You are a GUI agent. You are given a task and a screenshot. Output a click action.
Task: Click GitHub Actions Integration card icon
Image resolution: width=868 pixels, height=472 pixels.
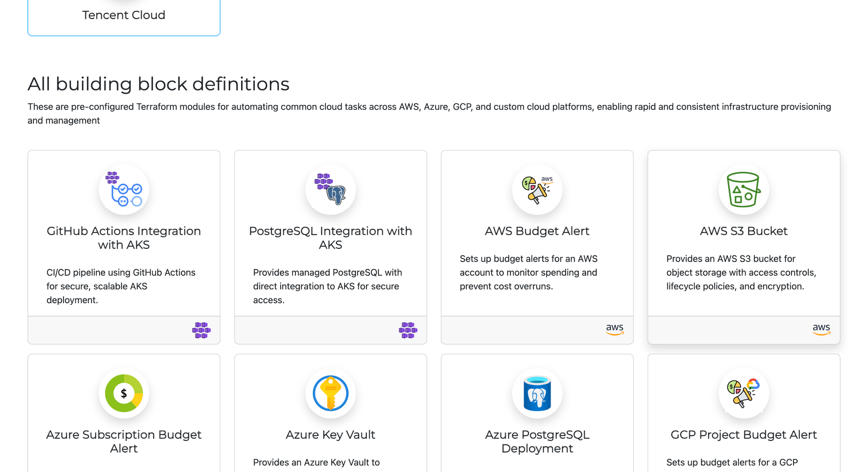(x=124, y=189)
